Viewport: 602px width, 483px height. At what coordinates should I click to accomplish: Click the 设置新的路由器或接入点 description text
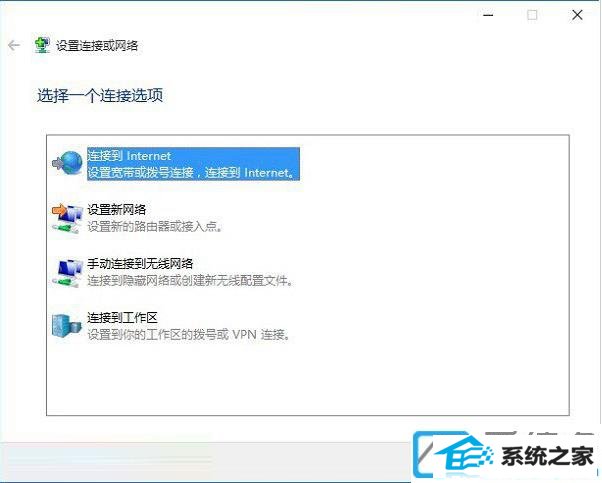[x=155, y=227]
